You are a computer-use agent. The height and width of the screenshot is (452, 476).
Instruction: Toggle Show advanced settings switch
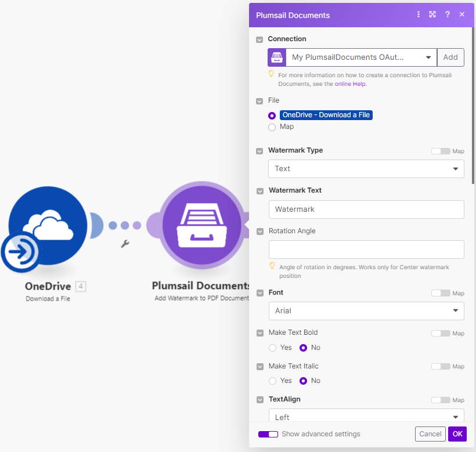click(268, 434)
